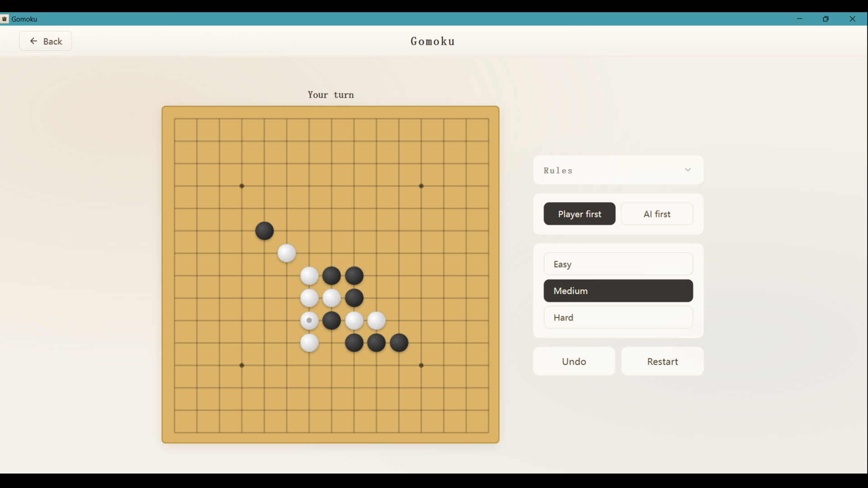Click the rightmost black stone in the bottom row of three
Viewport: 868px width, 488px height.
pos(399,343)
